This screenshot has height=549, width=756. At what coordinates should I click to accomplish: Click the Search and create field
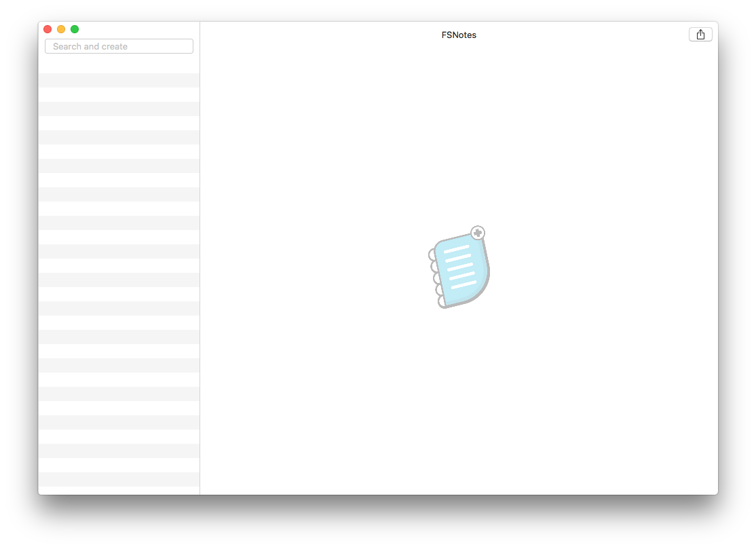[x=119, y=46]
